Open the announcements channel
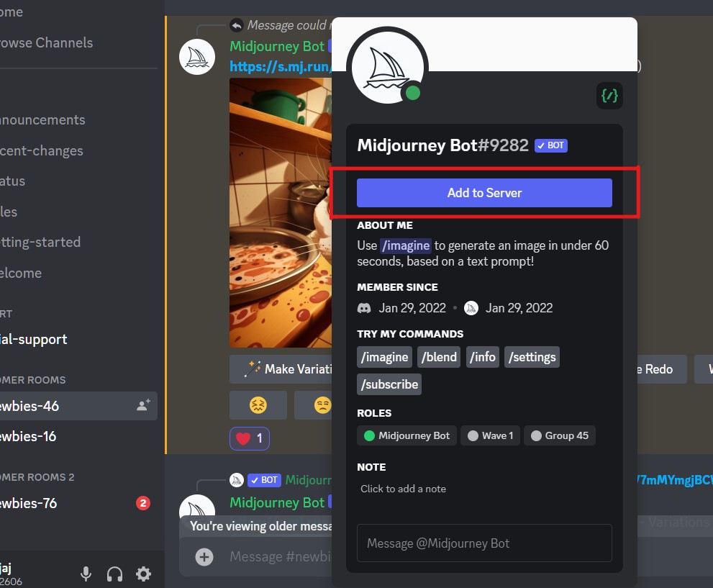The height and width of the screenshot is (588, 713). coord(42,120)
